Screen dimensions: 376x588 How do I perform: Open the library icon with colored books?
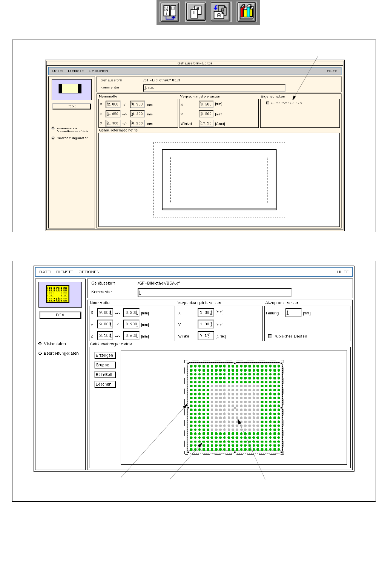click(x=247, y=12)
